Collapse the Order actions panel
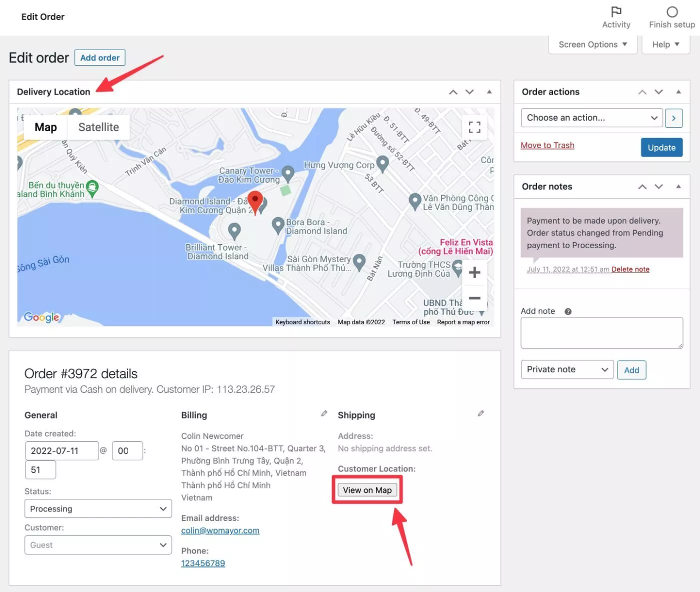Image resolution: width=700 pixels, height=592 pixels. point(678,92)
